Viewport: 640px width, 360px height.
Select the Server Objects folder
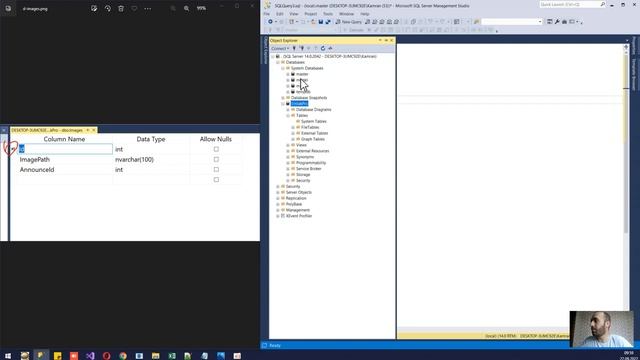coord(298,192)
